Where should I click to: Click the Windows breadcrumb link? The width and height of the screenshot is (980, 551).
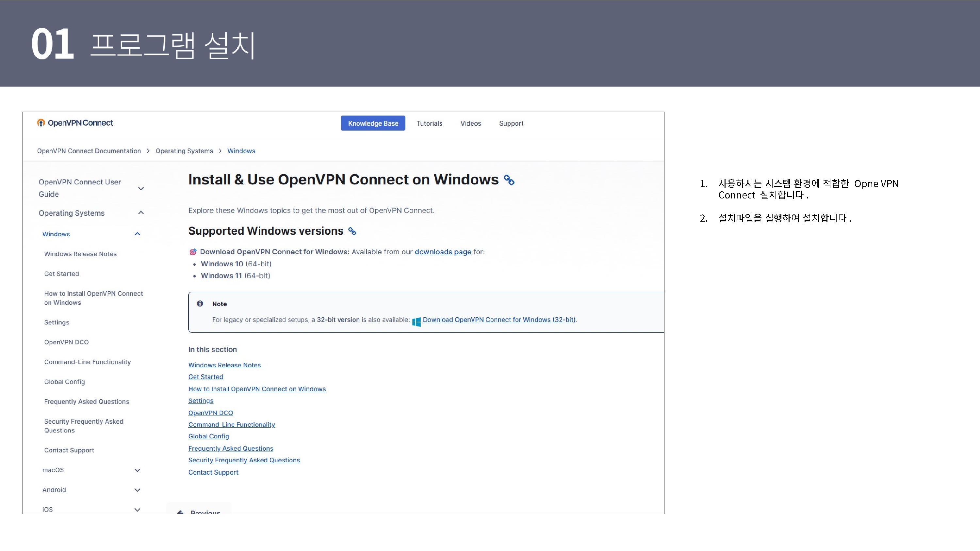tap(242, 151)
